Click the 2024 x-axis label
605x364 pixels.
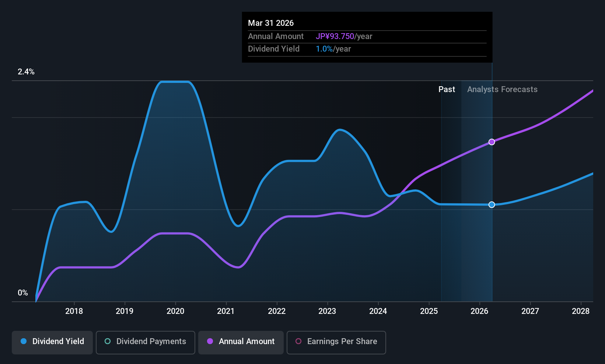pyautogui.click(x=378, y=311)
